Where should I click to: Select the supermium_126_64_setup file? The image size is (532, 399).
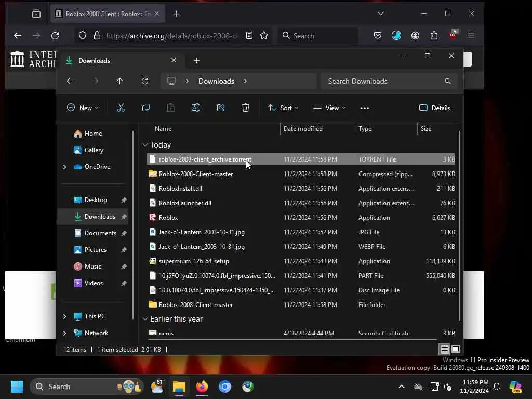tap(301, 261)
